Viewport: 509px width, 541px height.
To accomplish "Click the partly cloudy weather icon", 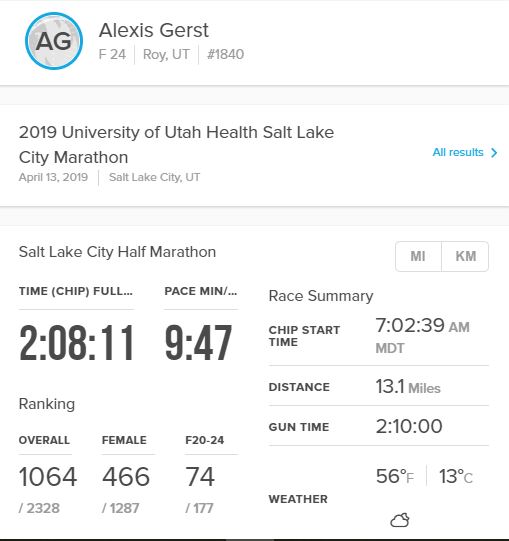I will (400, 520).
